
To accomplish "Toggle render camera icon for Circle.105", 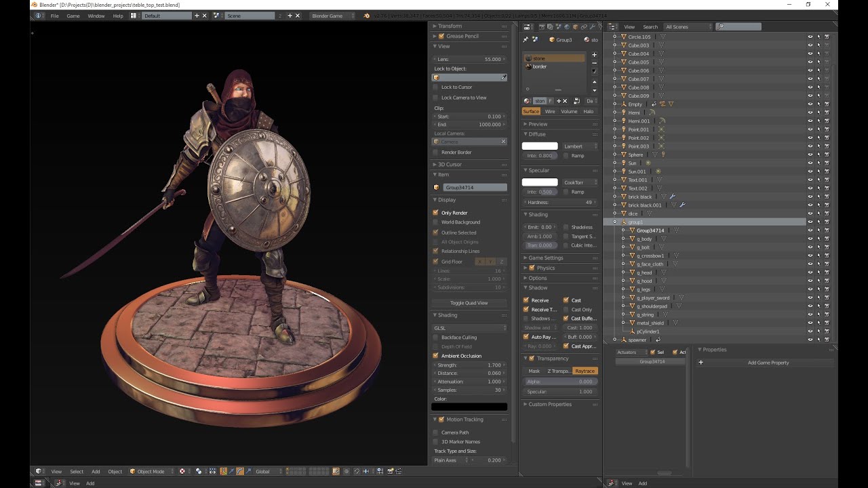I will [x=827, y=37].
